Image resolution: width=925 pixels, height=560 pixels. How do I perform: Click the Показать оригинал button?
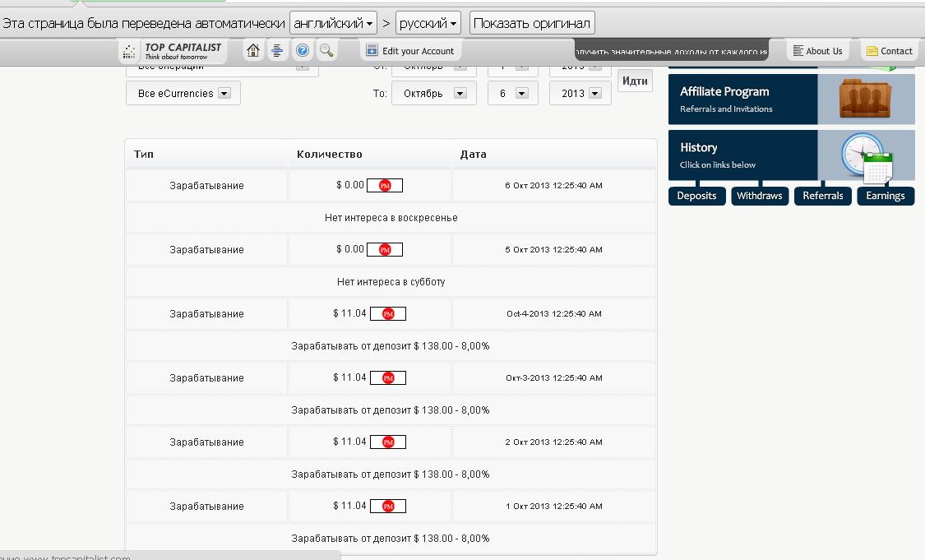531,23
